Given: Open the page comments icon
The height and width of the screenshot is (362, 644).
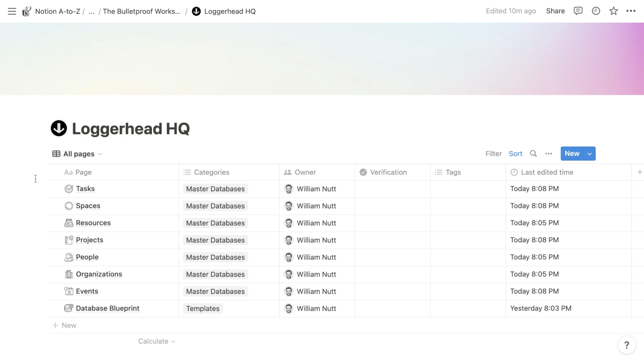Looking at the screenshot, I should (578, 11).
